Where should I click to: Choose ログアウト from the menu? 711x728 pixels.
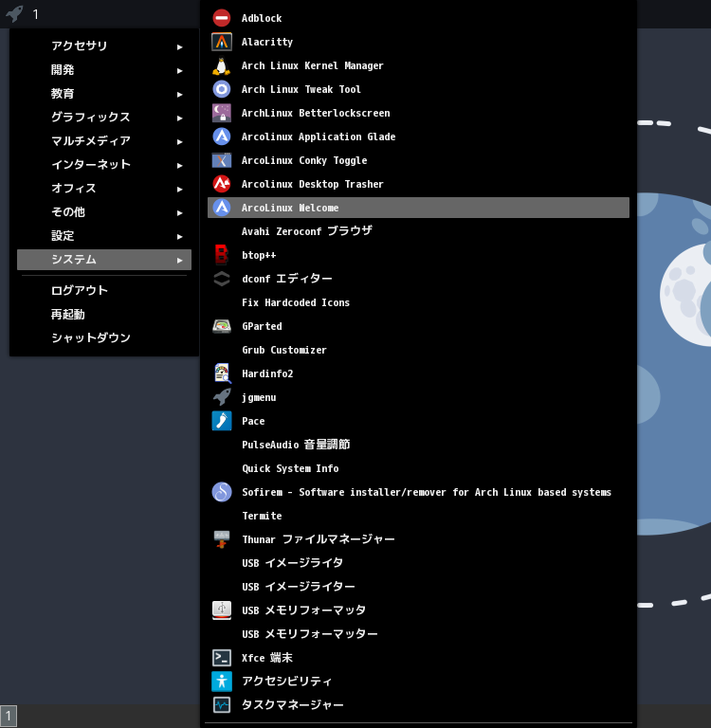tap(104, 291)
